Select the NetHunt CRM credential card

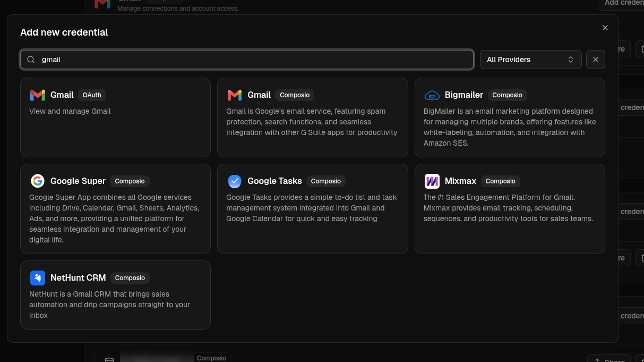click(x=115, y=295)
